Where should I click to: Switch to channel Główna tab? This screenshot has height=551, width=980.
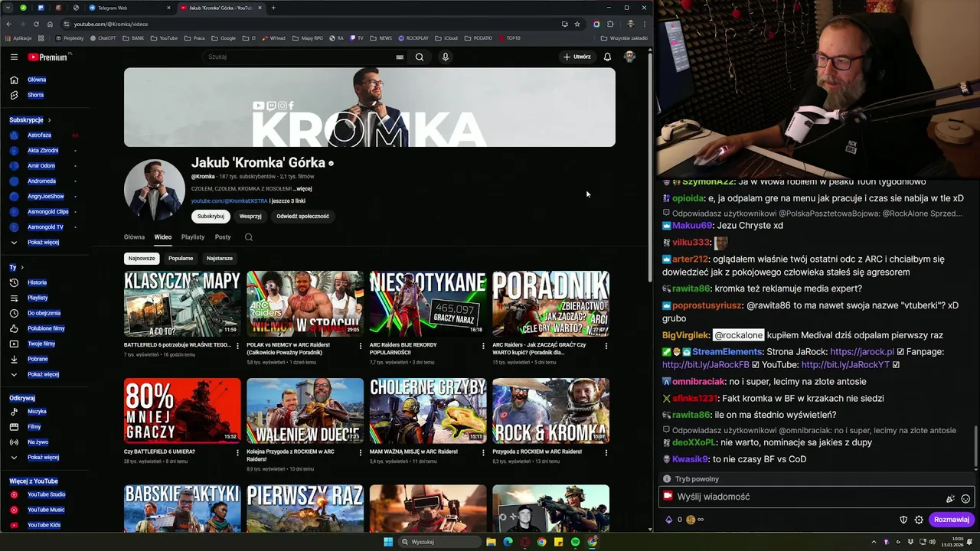(x=134, y=237)
